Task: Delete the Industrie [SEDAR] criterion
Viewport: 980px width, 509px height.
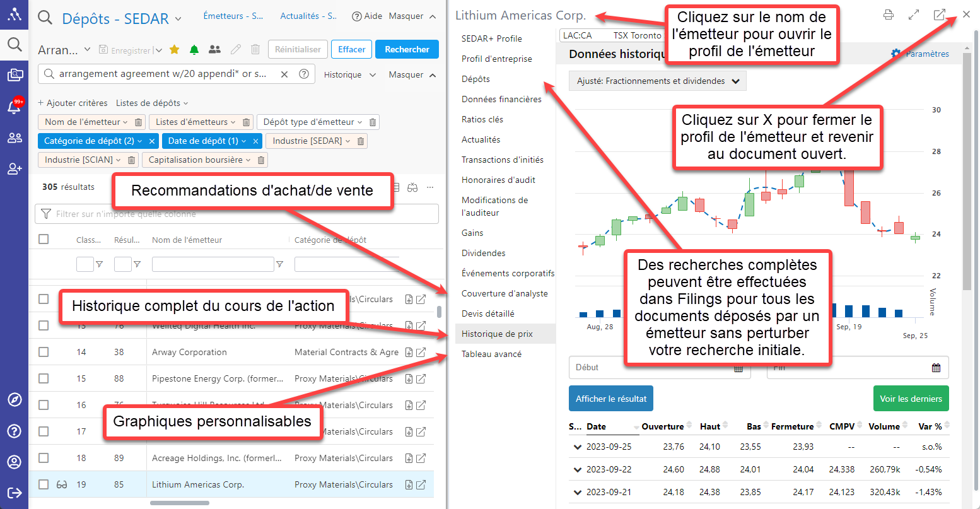Action: (x=361, y=141)
